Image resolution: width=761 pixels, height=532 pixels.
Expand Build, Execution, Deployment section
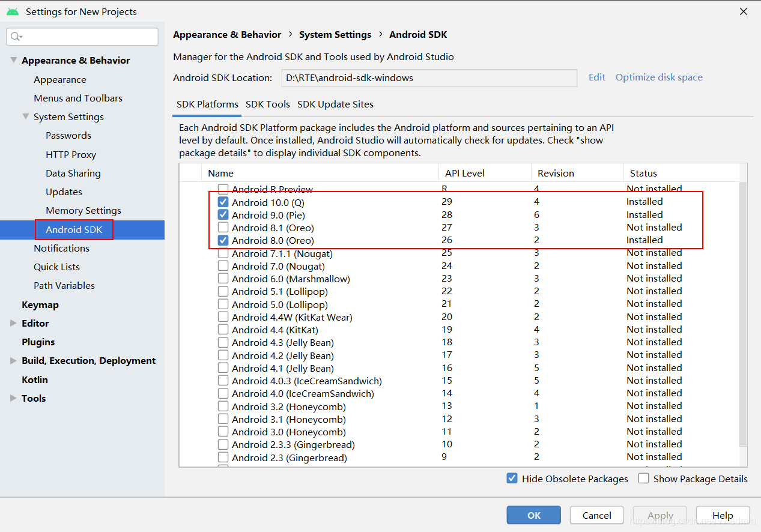(x=13, y=360)
